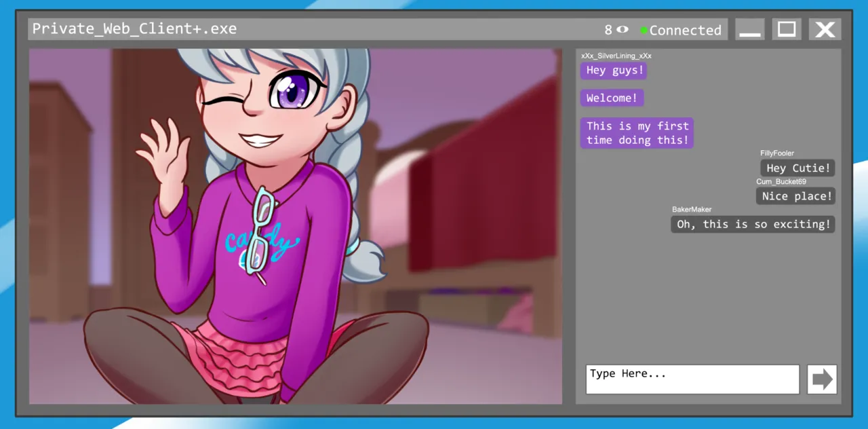Click the video stream panel

pyautogui.click(x=296, y=226)
